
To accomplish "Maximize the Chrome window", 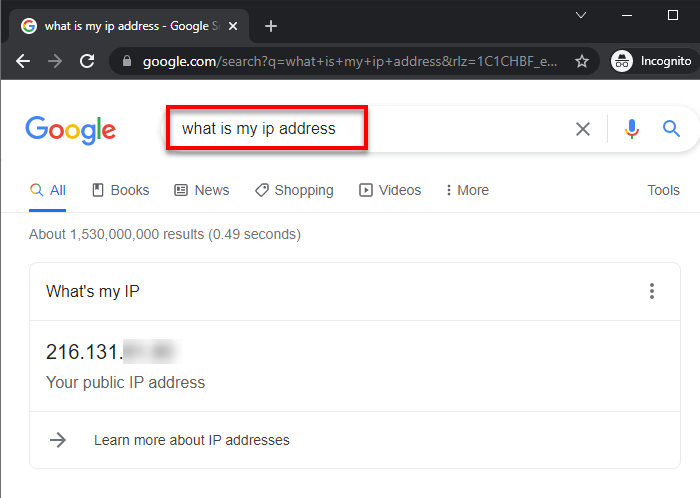I will coord(673,15).
